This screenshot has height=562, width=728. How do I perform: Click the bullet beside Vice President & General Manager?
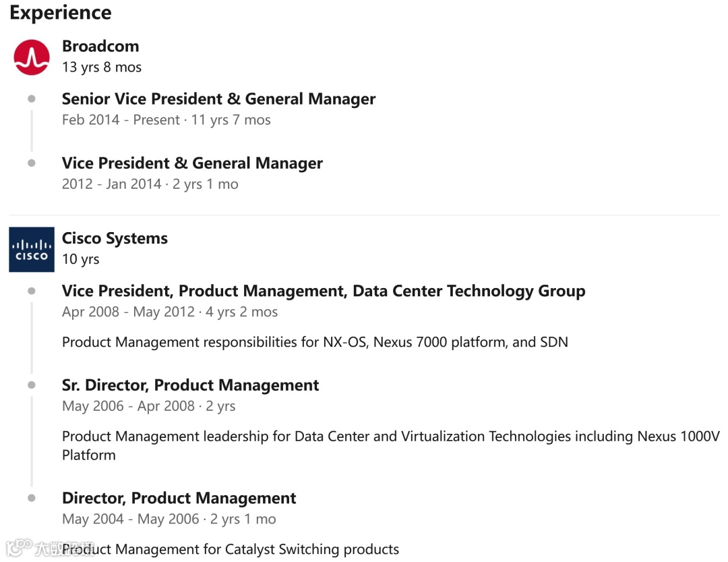[x=32, y=163]
